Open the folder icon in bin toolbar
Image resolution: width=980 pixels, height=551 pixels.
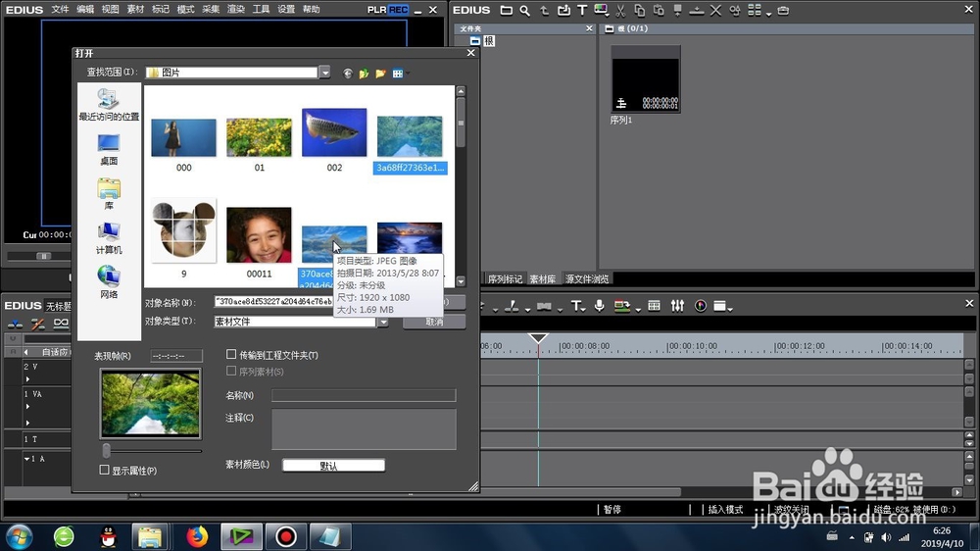point(507,11)
